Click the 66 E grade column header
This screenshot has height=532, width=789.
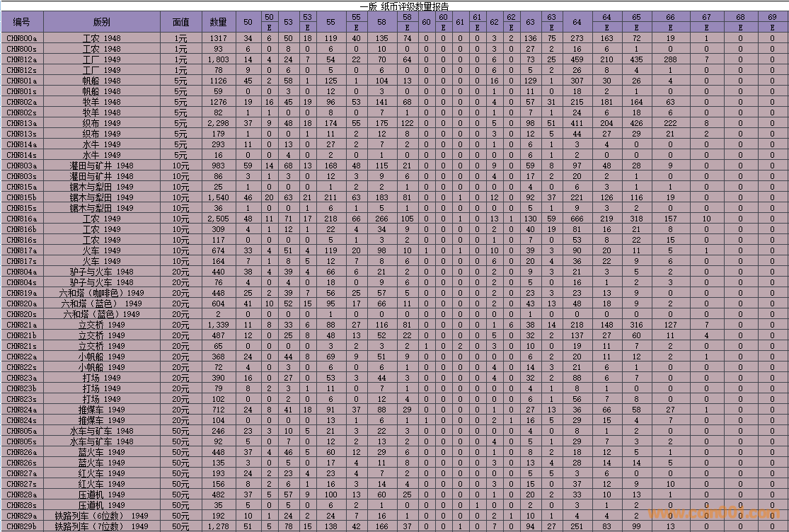tap(670, 22)
